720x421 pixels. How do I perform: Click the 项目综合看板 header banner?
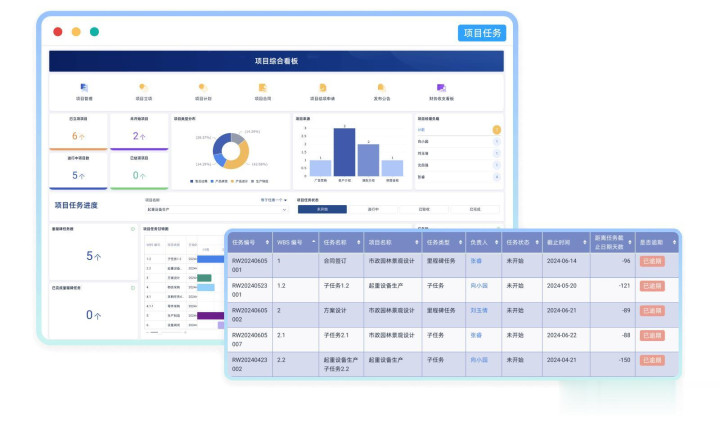point(276,61)
